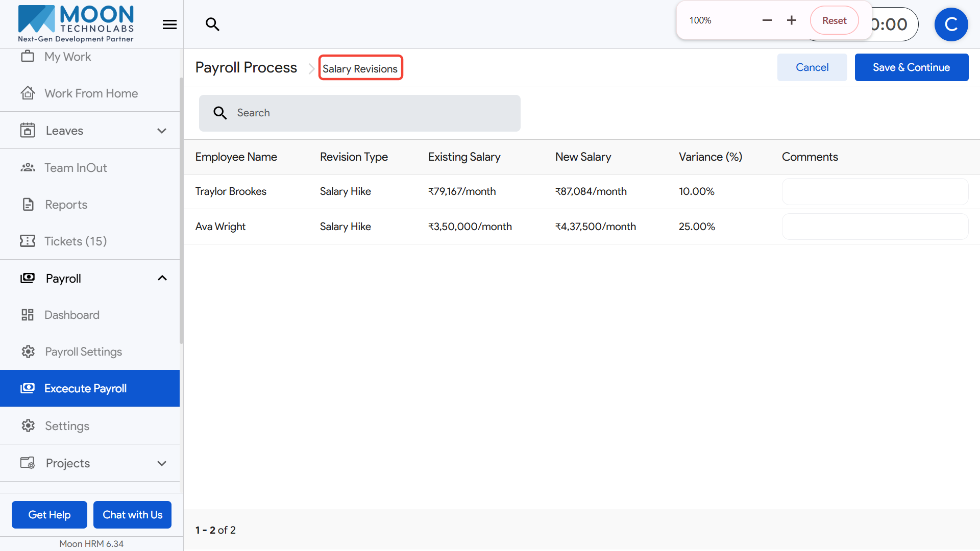Click the zoom in plus icon

[791, 20]
